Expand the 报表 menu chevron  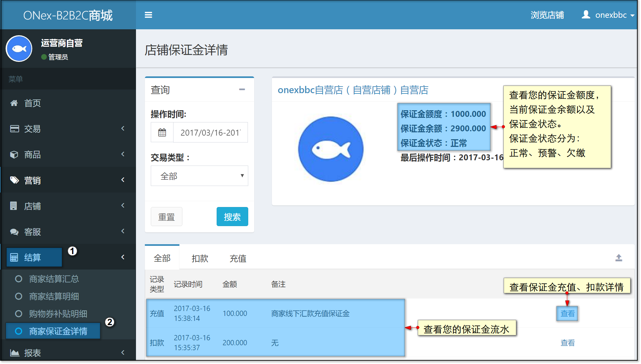click(x=123, y=352)
